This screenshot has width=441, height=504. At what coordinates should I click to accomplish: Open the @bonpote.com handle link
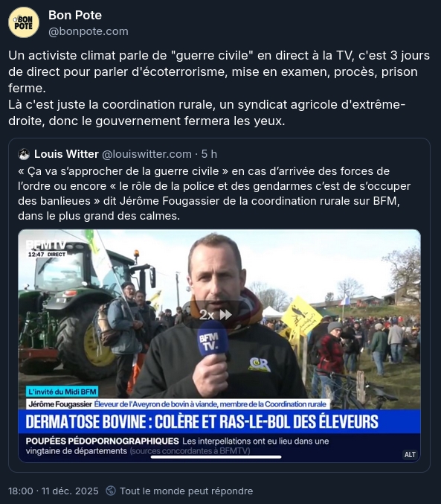point(88,31)
